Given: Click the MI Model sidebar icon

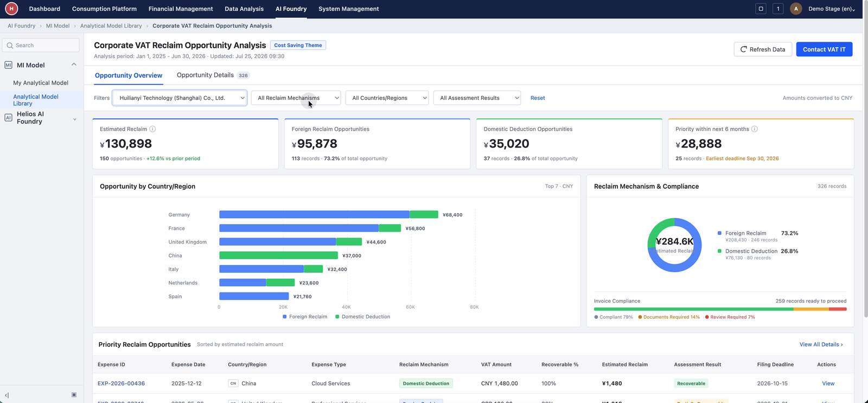Looking at the screenshot, I should (8, 65).
